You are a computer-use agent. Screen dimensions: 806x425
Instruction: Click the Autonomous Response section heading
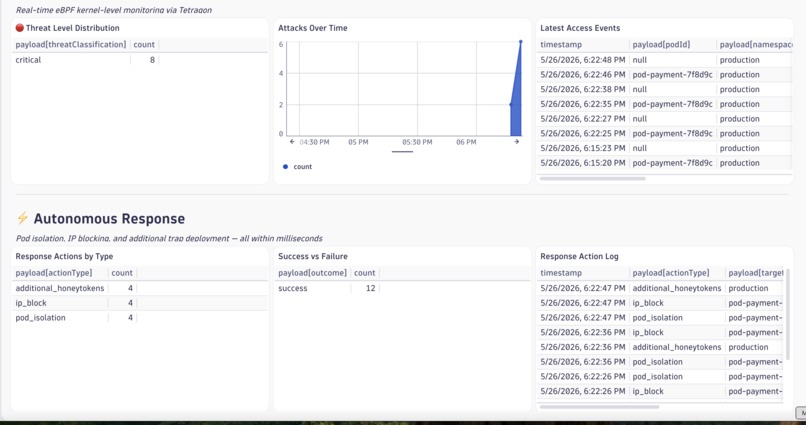109,219
